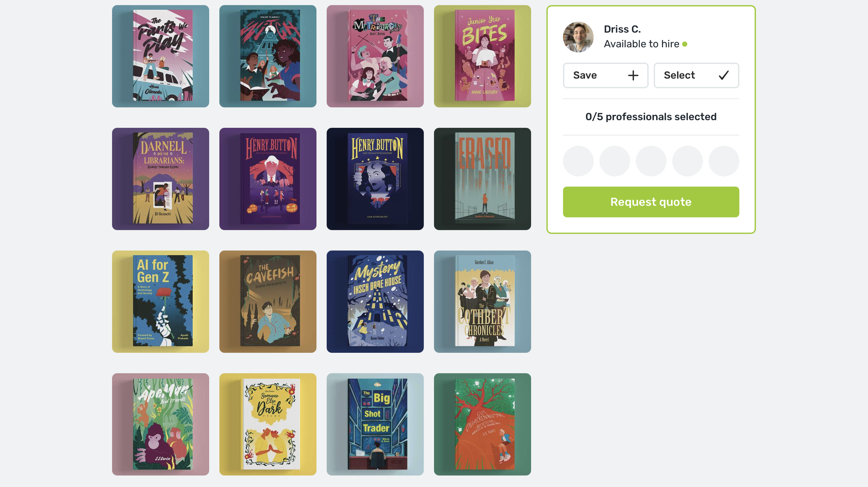View Someone Else in the Dark cover
The image size is (868, 487).
coord(268,424)
